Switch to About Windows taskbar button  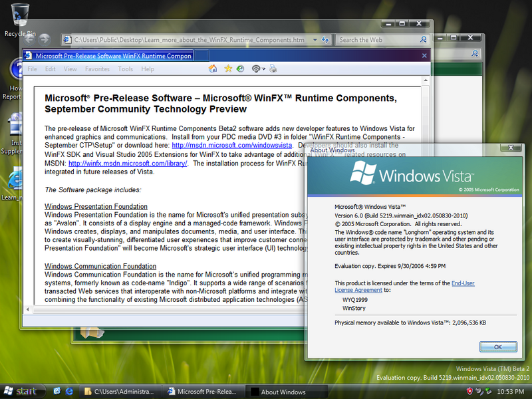pyautogui.click(x=286, y=392)
